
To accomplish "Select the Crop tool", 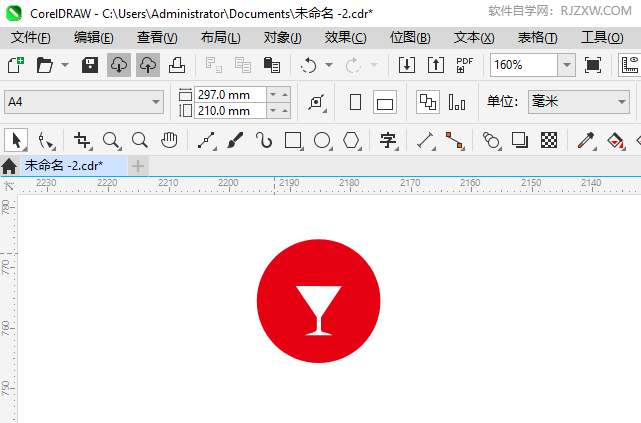I will tap(82, 141).
